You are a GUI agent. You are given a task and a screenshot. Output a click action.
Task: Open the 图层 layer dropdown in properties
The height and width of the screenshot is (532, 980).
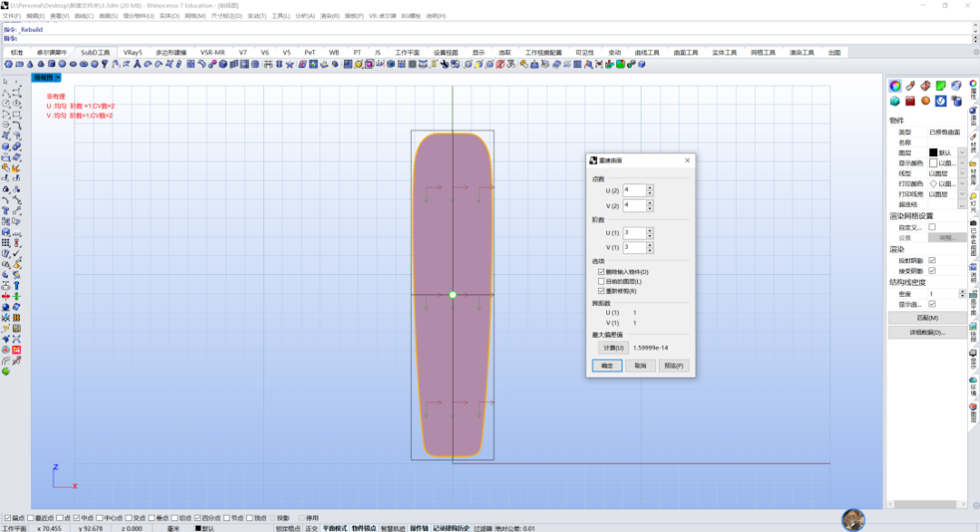click(x=962, y=153)
